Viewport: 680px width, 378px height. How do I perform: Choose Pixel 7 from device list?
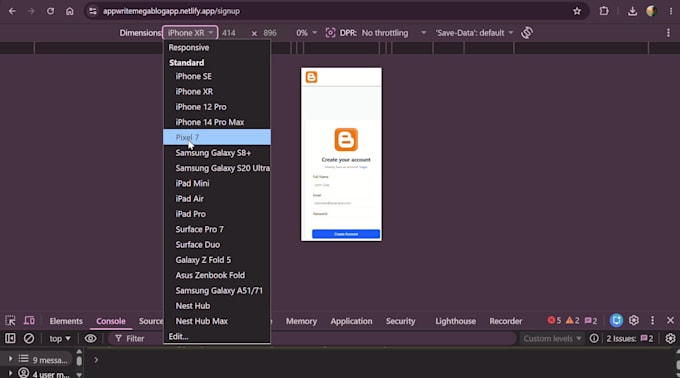click(217, 137)
